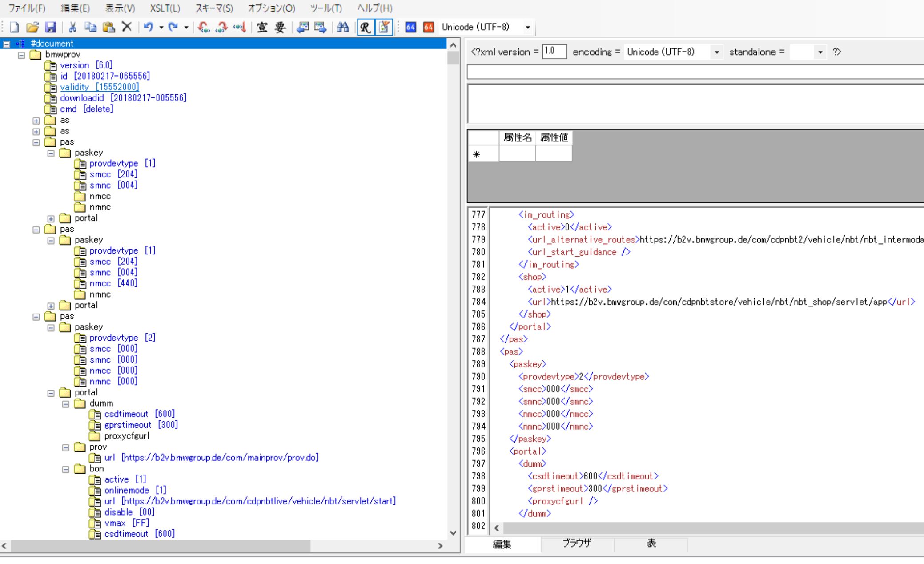Open the ツール(T) menu
The height and width of the screenshot is (564, 924).
tap(326, 8)
